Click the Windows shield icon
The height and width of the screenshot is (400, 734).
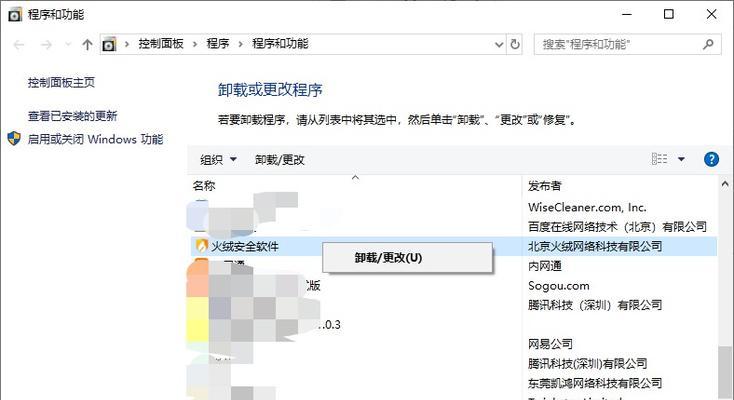[x=14, y=139]
